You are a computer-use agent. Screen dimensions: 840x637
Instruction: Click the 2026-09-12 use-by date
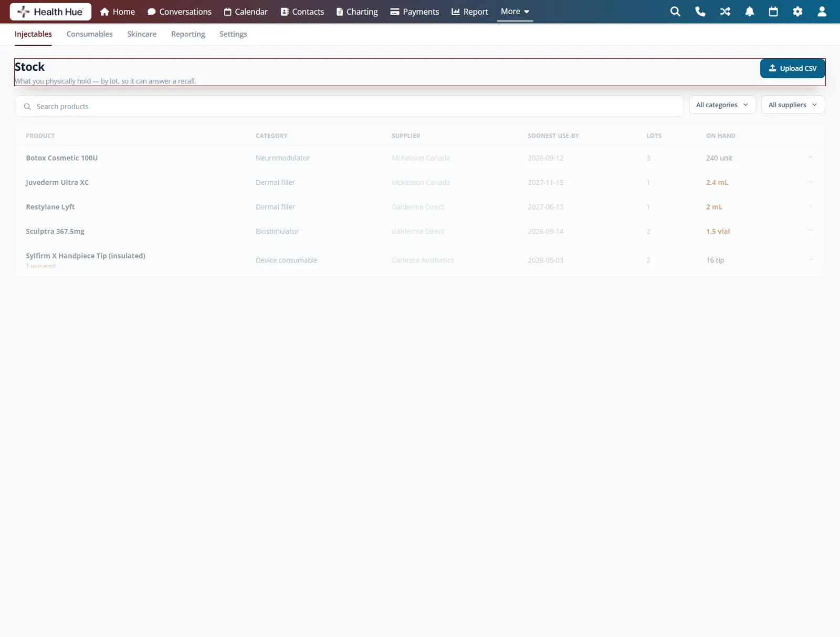click(545, 158)
